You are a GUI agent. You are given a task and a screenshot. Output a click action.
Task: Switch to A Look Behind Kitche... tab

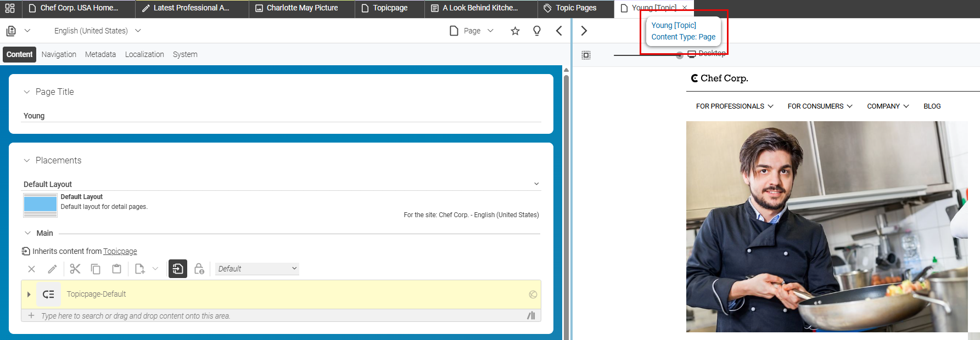click(x=480, y=8)
